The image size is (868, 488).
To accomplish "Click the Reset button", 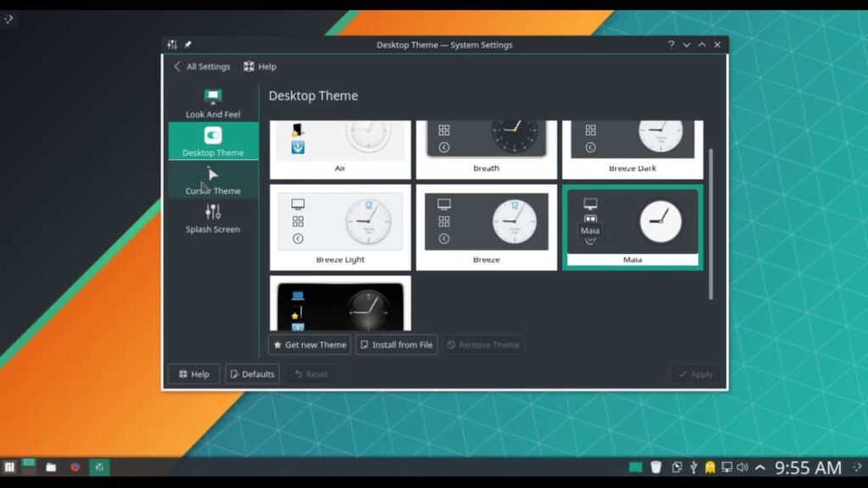I will click(311, 374).
